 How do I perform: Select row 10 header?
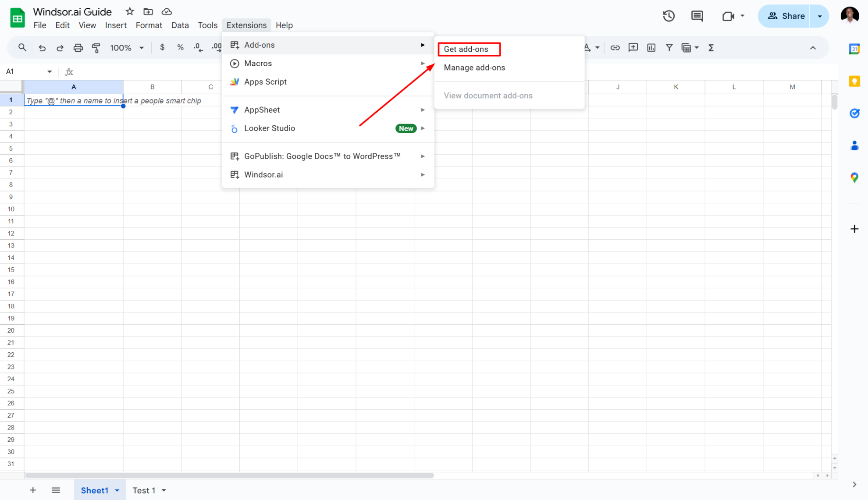pyautogui.click(x=11, y=209)
